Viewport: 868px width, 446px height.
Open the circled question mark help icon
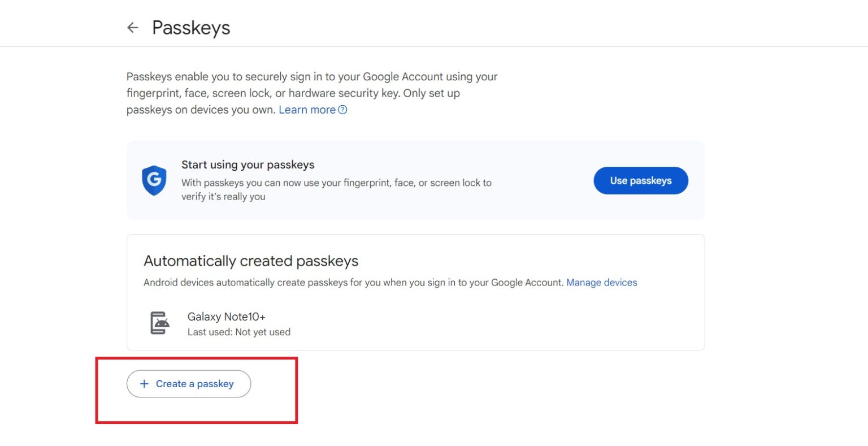[342, 110]
